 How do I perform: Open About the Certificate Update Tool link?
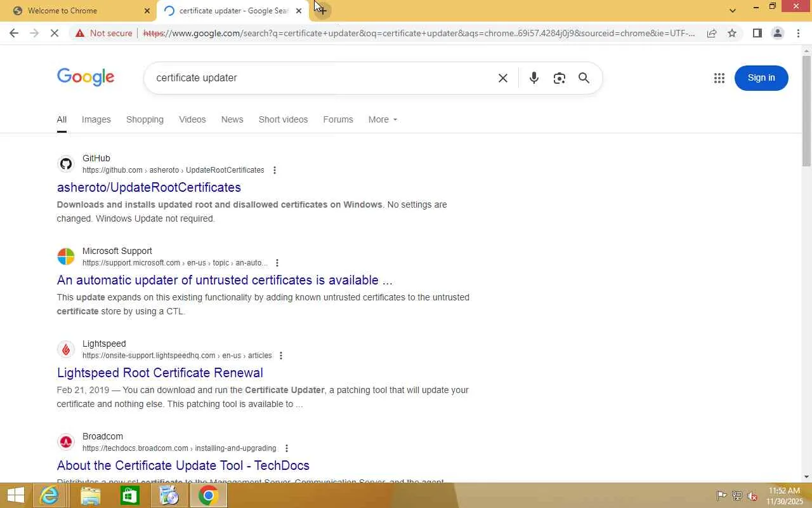[x=183, y=465]
